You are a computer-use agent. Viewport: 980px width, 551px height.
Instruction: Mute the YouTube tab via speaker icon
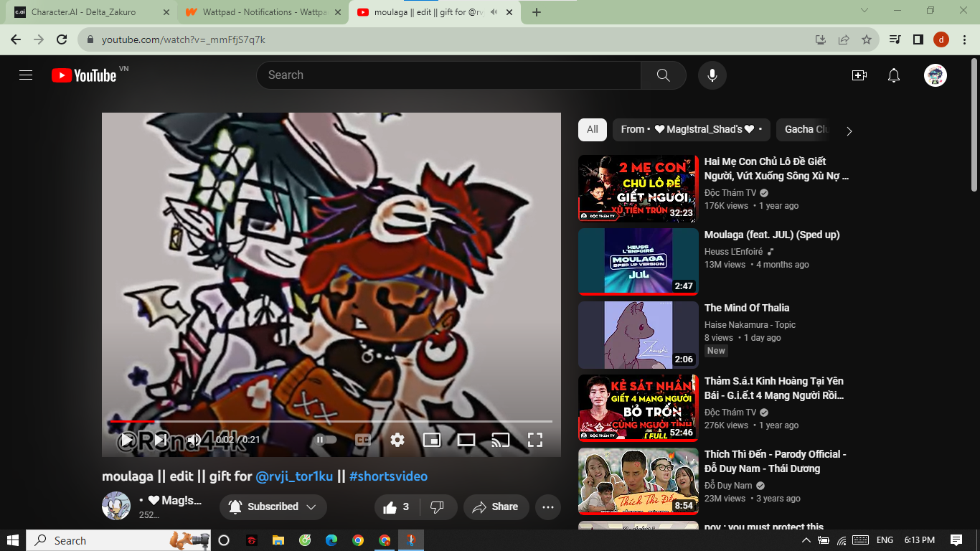494,12
